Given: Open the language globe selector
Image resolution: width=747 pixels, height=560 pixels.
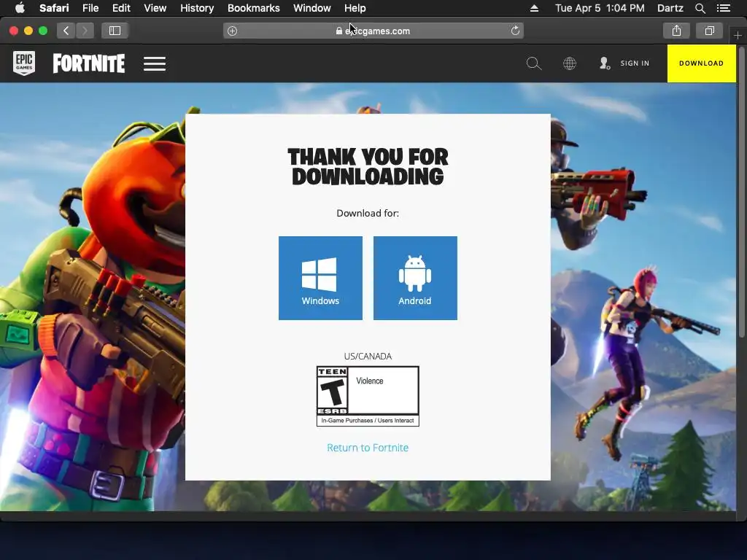Looking at the screenshot, I should tap(569, 63).
